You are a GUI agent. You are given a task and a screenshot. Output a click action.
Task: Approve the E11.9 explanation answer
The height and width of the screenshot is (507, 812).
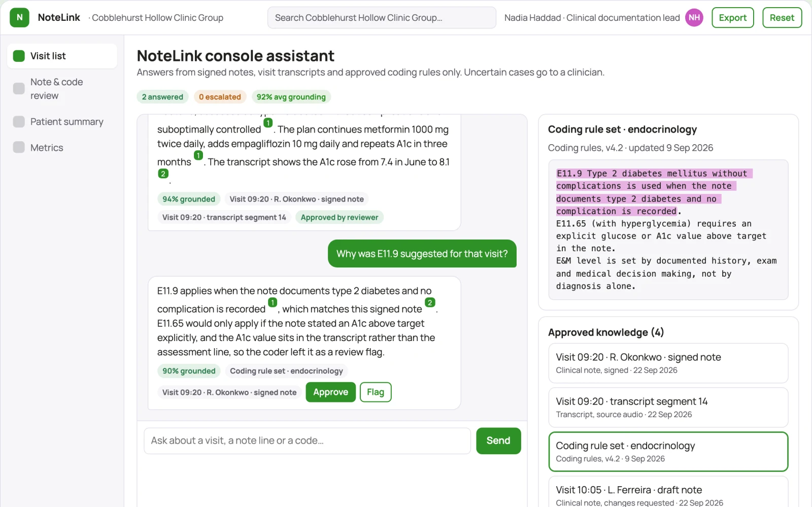pyautogui.click(x=331, y=392)
